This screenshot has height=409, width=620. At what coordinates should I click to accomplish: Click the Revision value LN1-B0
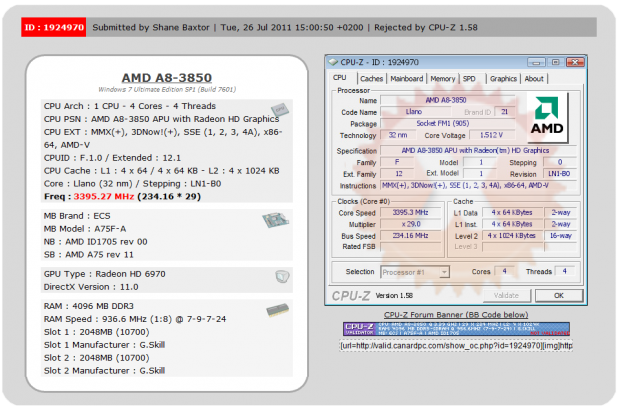559,174
